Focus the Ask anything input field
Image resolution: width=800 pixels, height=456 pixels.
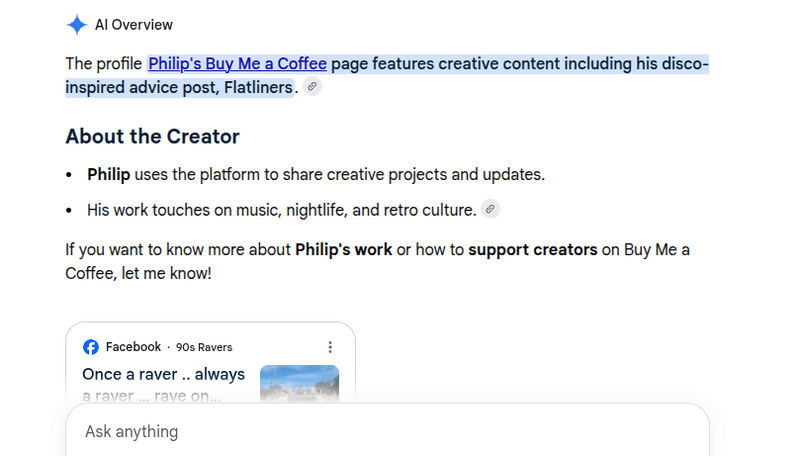click(x=387, y=432)
